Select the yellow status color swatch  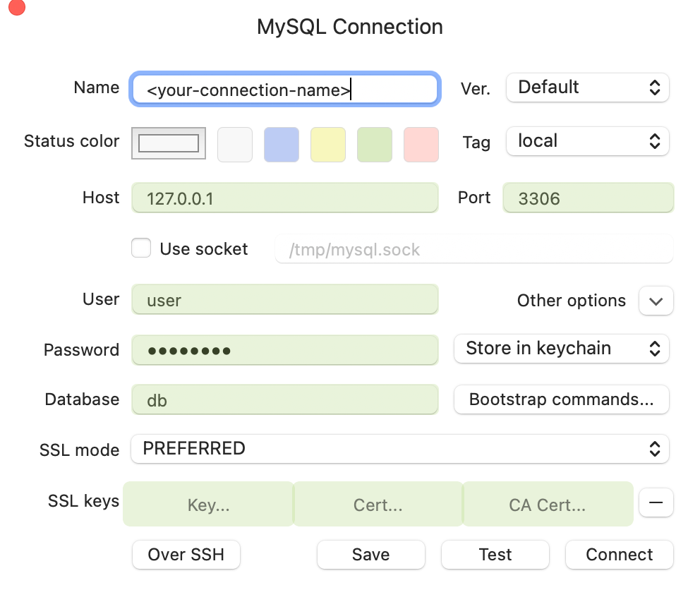[x=328, y=145]
